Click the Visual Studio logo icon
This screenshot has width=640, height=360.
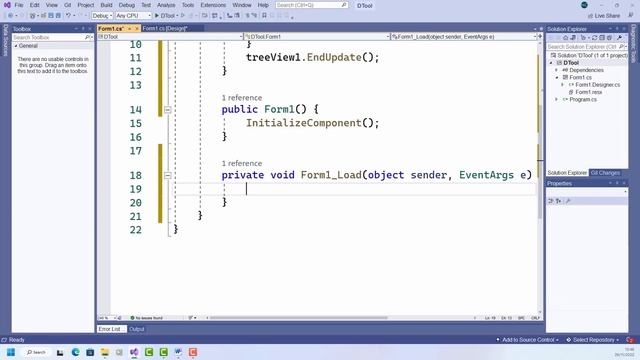coord(7,5)
